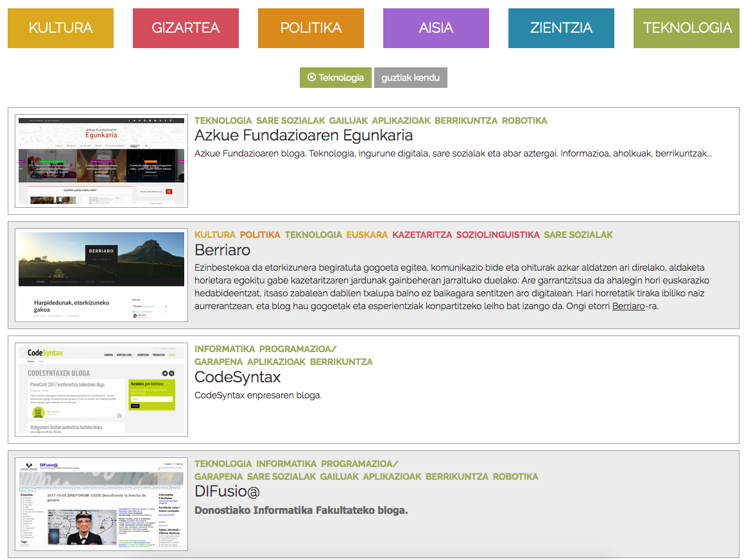Click the Azkue Fundazioaren bloga description text

pos(453,154)
